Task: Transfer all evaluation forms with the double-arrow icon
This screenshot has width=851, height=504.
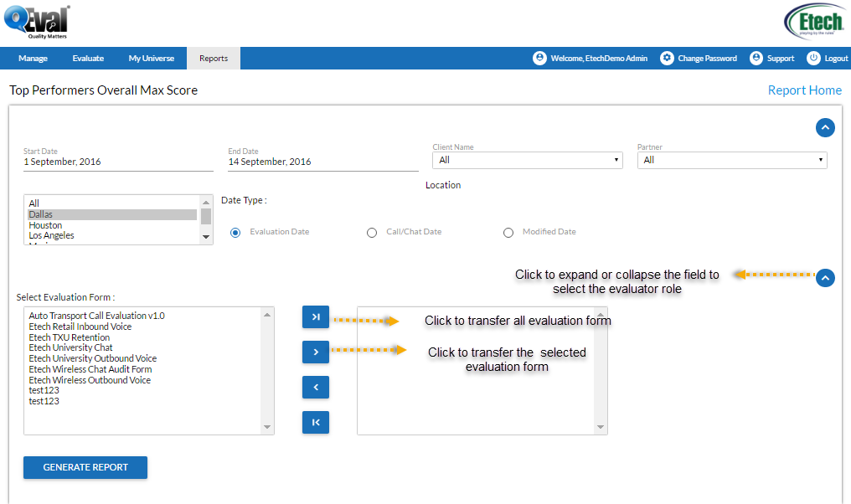Action: pyautogui.click(x=316, y=316)
